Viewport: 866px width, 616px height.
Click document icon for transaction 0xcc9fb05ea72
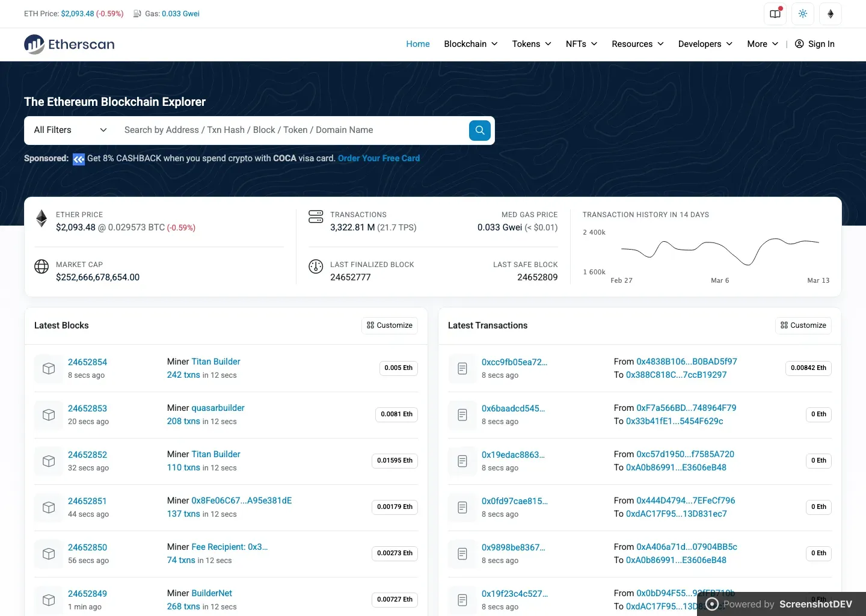(462, 368)
